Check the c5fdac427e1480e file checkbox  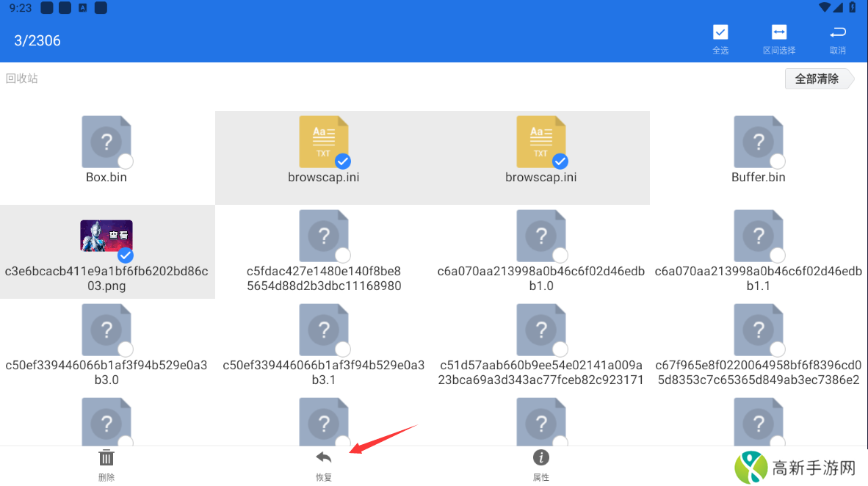click(x=342, y=255)
